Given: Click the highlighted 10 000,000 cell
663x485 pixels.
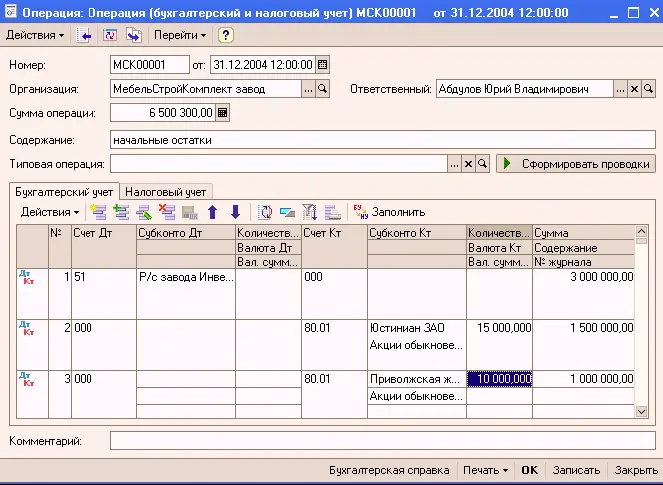Looking at the screenshot, I should tap(499, 379).
